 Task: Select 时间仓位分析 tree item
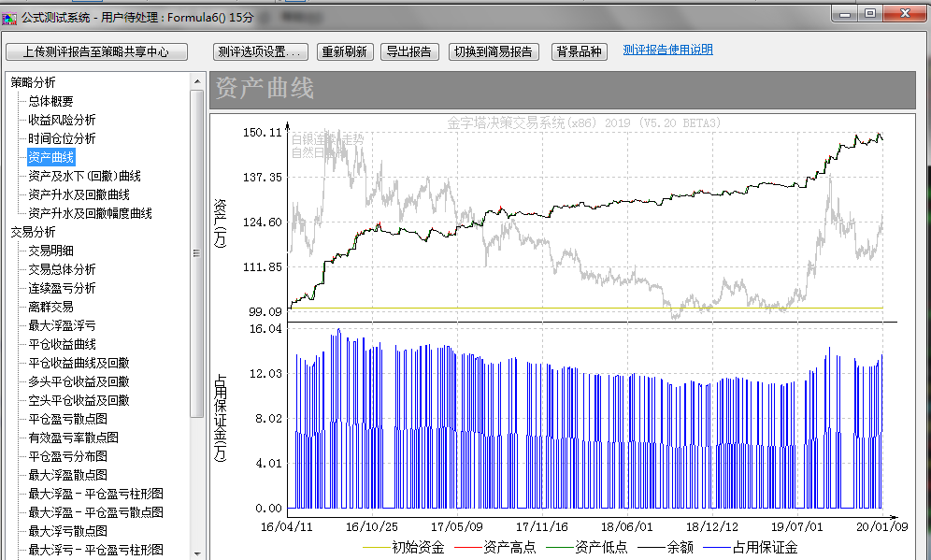62,138
